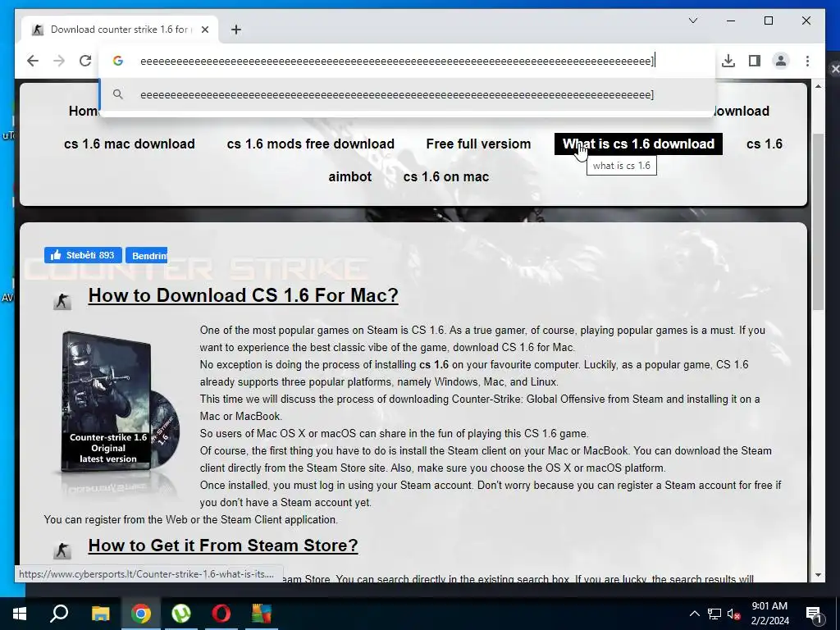Reload the page with the refresh icon
The image size is (840, 630).
point(85,61)
